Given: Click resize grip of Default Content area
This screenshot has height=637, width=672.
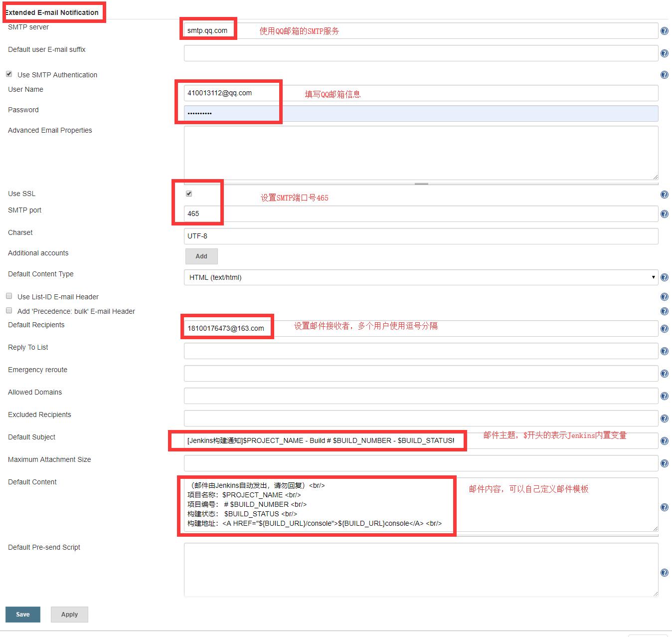Looking at the screenshot, I should 655,528.
